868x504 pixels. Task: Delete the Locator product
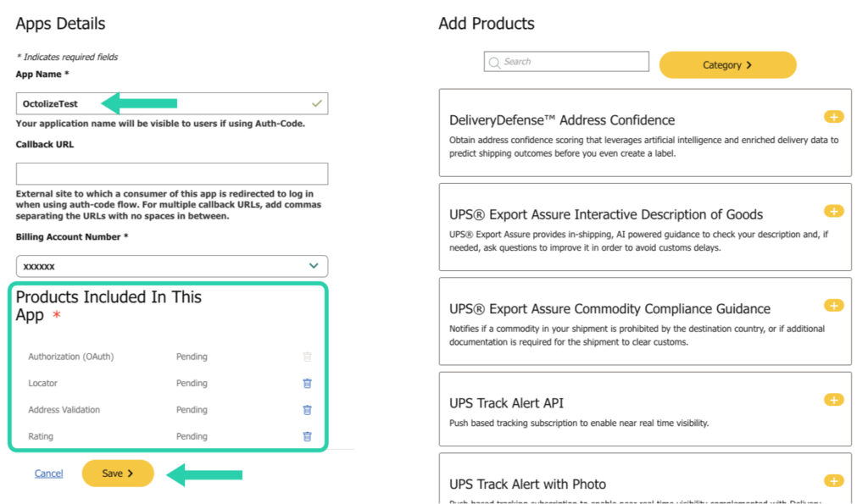307,383
